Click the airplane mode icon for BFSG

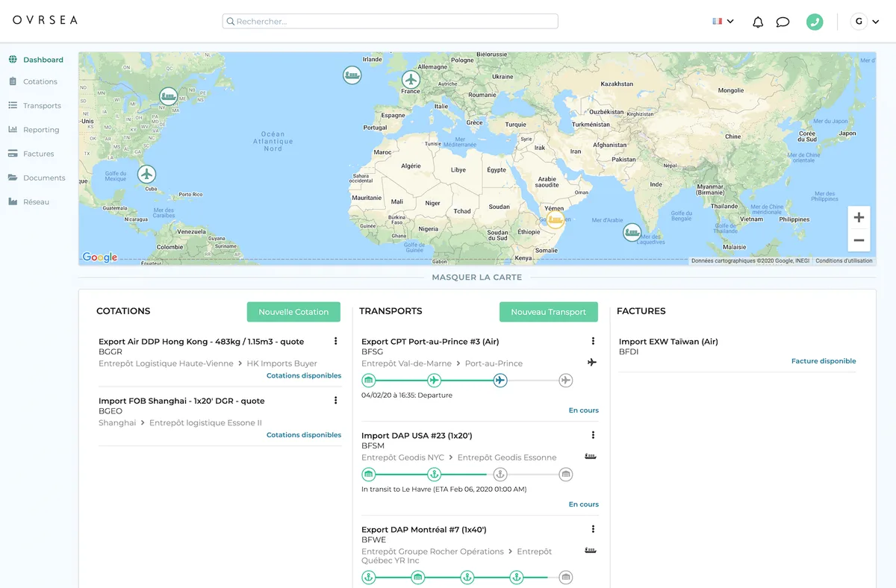tap(591, 363)
